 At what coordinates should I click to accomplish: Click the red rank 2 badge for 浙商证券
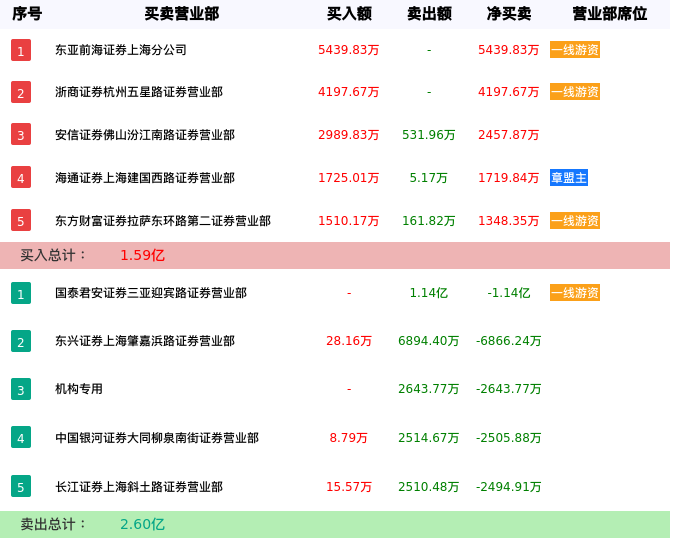click(21, 92)
